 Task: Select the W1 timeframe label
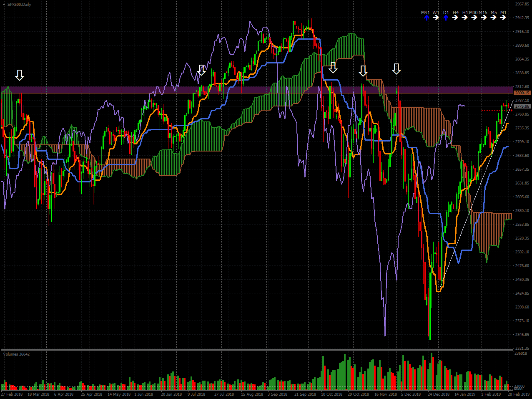436,13
